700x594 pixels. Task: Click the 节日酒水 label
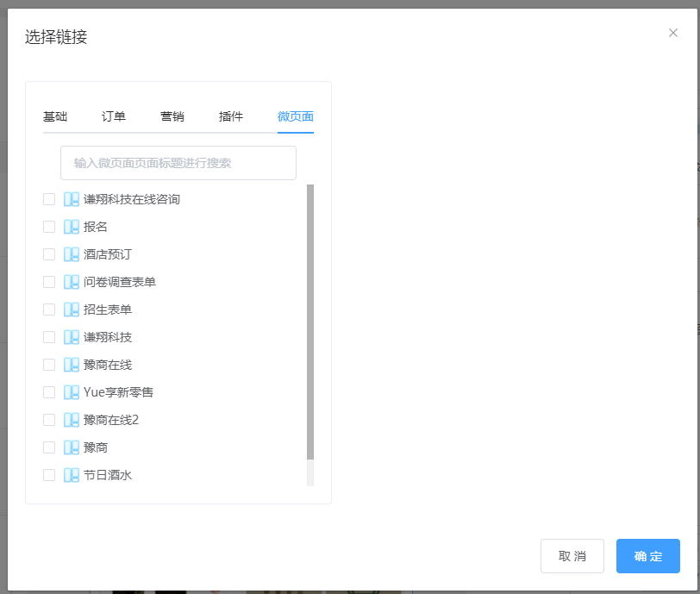(x=108, y=475)
